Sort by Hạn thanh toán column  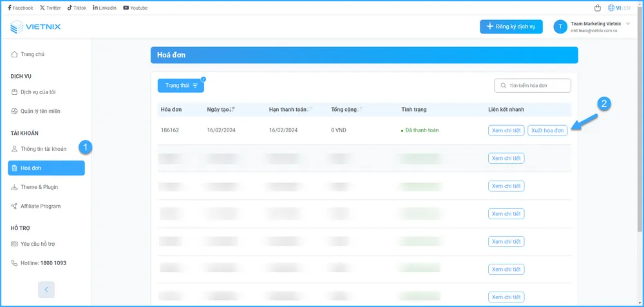[x=291, y=110]
